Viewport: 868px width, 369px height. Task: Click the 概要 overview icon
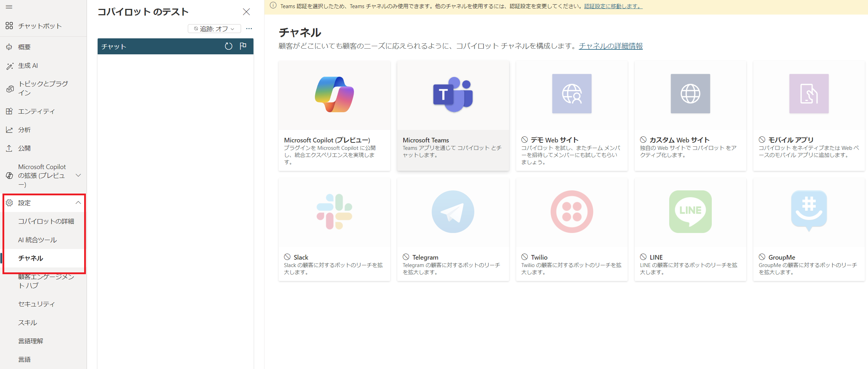click(x=9, y=47)
